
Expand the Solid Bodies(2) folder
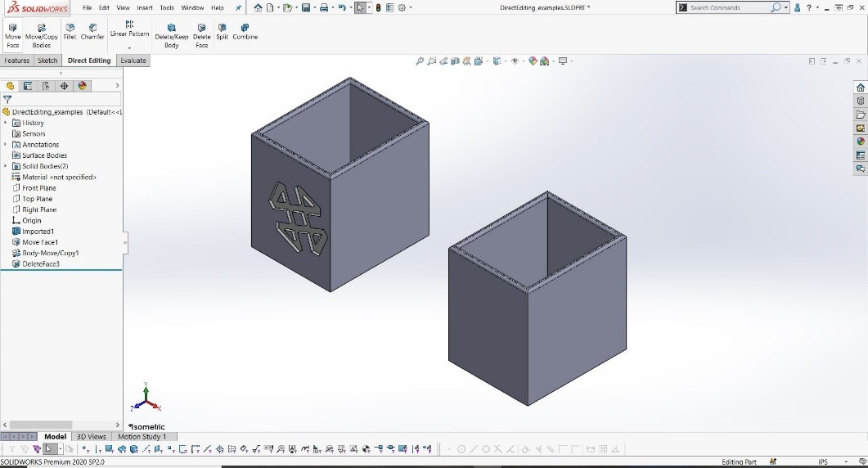pyautogui.click(x=6, y=166)
